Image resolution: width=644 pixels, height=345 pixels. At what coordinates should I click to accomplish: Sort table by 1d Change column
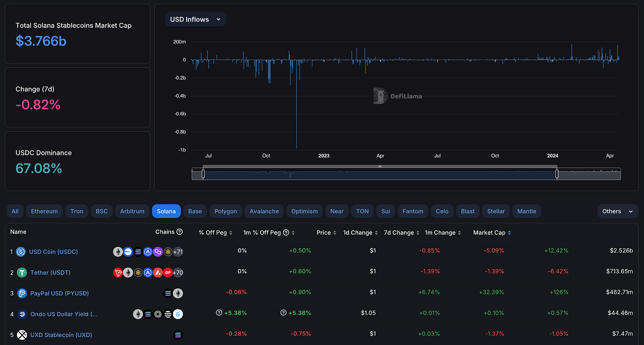(x=360, y=233)
